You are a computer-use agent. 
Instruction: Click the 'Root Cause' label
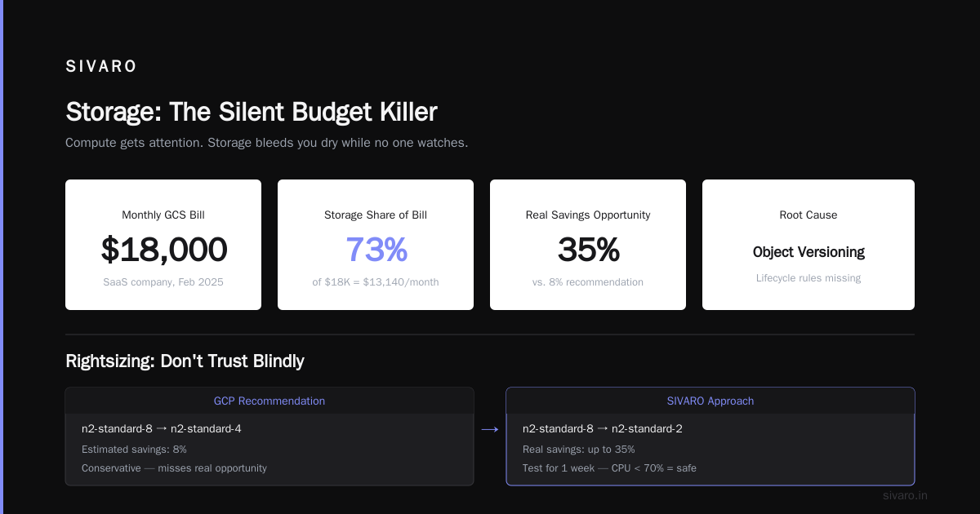point(808,215)
